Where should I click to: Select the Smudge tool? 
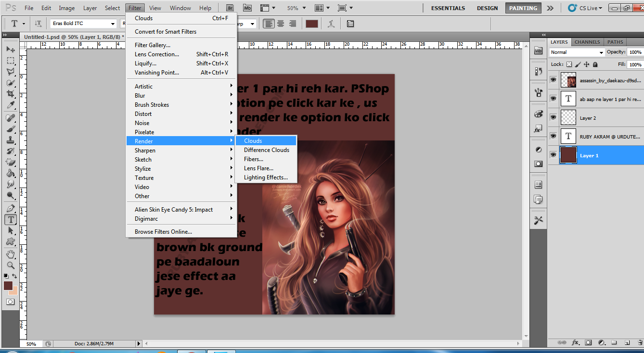point(10,184)
